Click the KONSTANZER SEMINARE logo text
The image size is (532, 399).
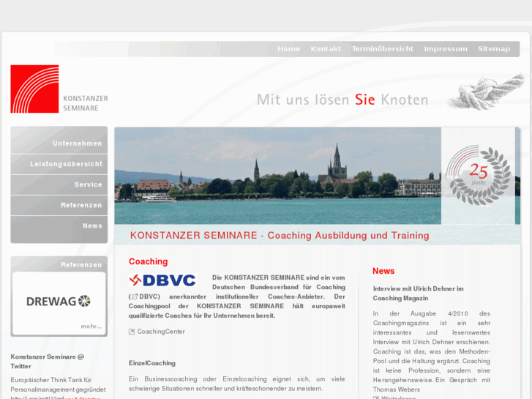(x=86, y=103)
